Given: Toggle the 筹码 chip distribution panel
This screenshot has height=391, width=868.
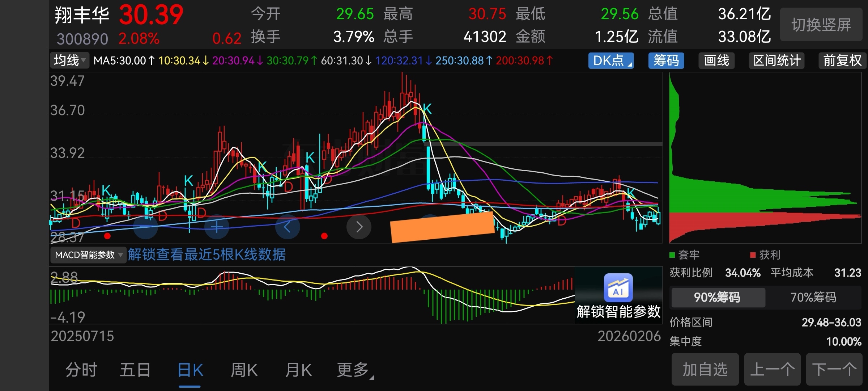Looking at the screenshot, I should (666, 60).
